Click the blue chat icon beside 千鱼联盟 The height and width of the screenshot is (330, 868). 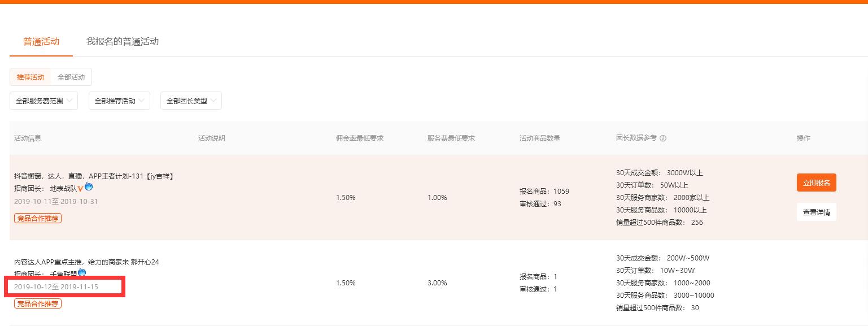[81, 272]
